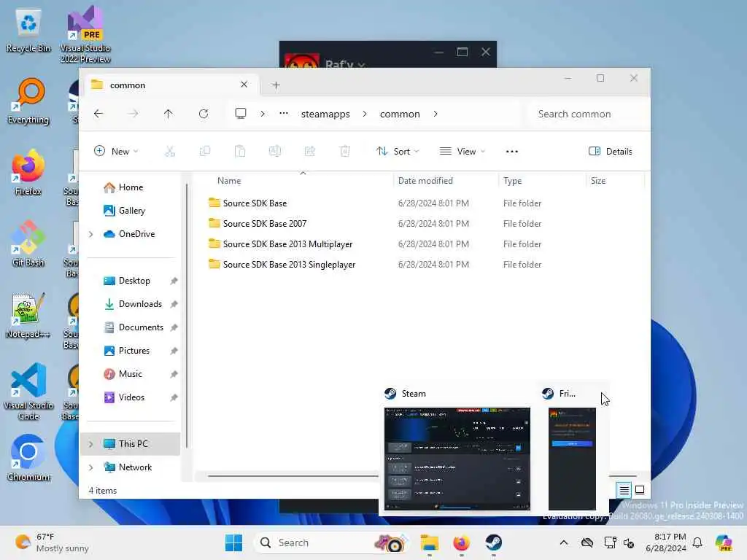Screen dimensions: 747x560
Task: Expand the chevron after steamapps breadcrumb
Action: [365, 114]
